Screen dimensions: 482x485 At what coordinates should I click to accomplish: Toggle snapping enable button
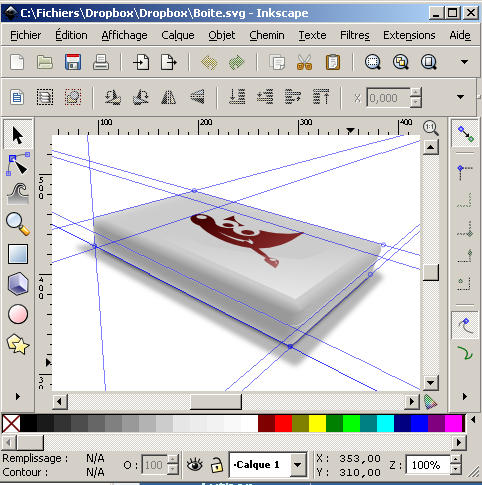pos(465,133)
